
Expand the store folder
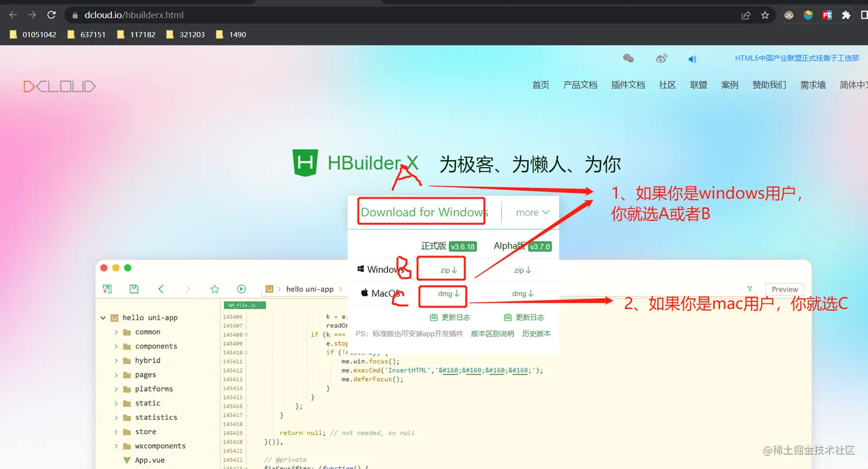[x=116, y=432]
